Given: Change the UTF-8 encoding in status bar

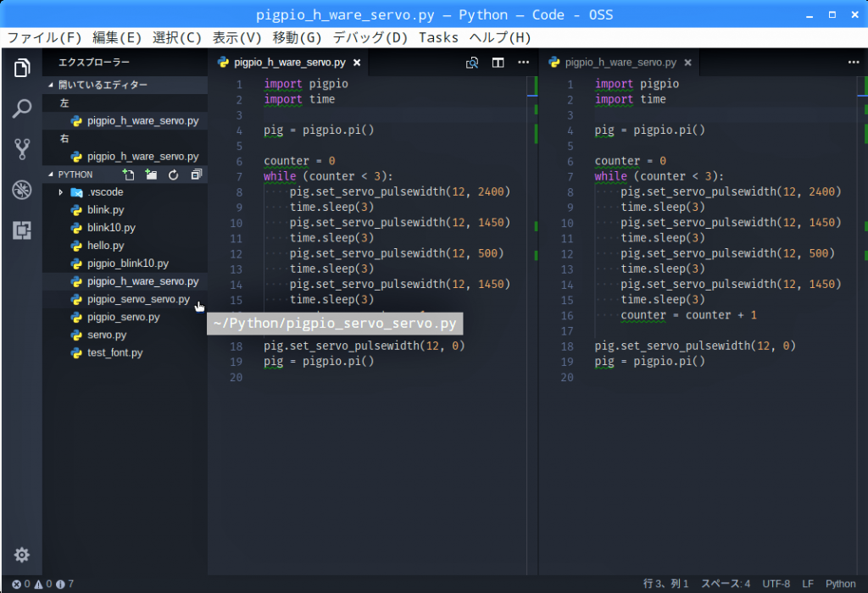Looking at the screenshot, I should [x=776, y=584].
